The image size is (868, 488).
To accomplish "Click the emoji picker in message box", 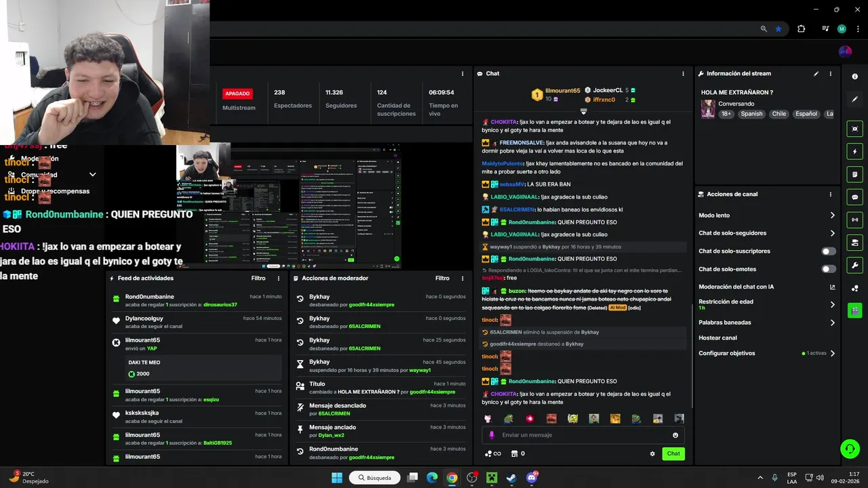I will (x=675, y=435).
